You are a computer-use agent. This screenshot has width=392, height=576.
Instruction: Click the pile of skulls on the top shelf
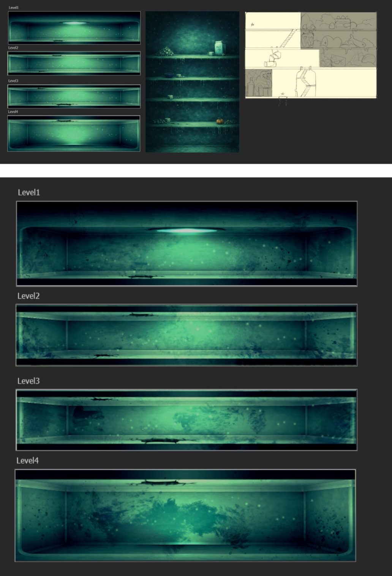(x=166, y=52)
